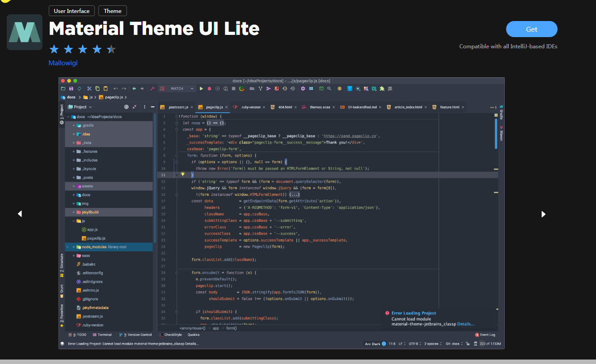Image resolution: width=596 pixels, height=364 pixels.
Task: Click the Build hammer icon
Action: point(152,89)
